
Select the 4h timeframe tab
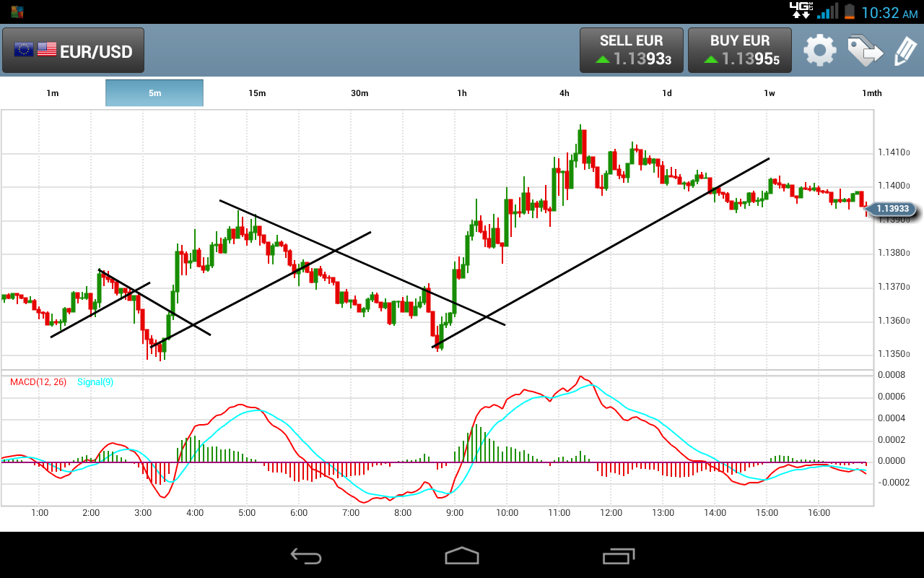click(565, 93)
